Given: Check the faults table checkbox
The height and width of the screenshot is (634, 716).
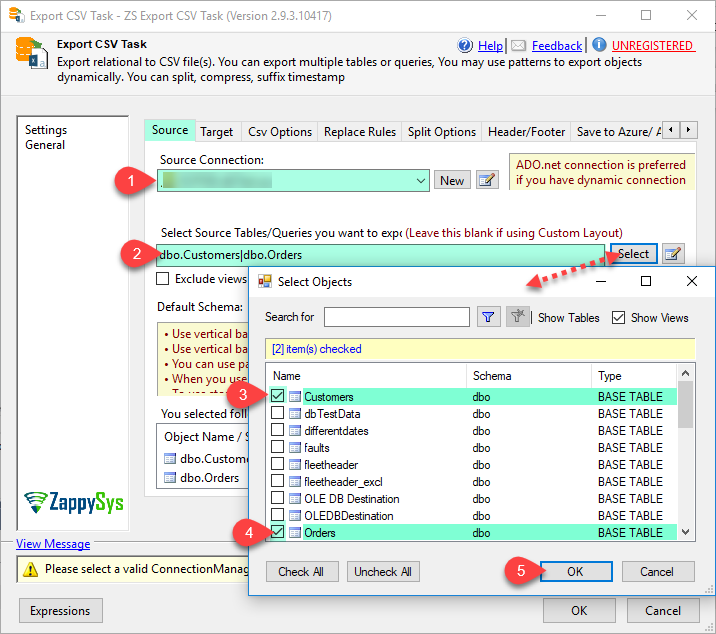Looking at the screenshot, I should pyautogui.click(x=278, y=447).
